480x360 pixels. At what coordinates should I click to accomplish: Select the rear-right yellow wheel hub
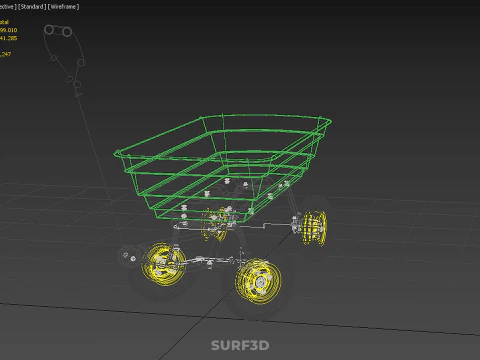(x=314, y=228)
